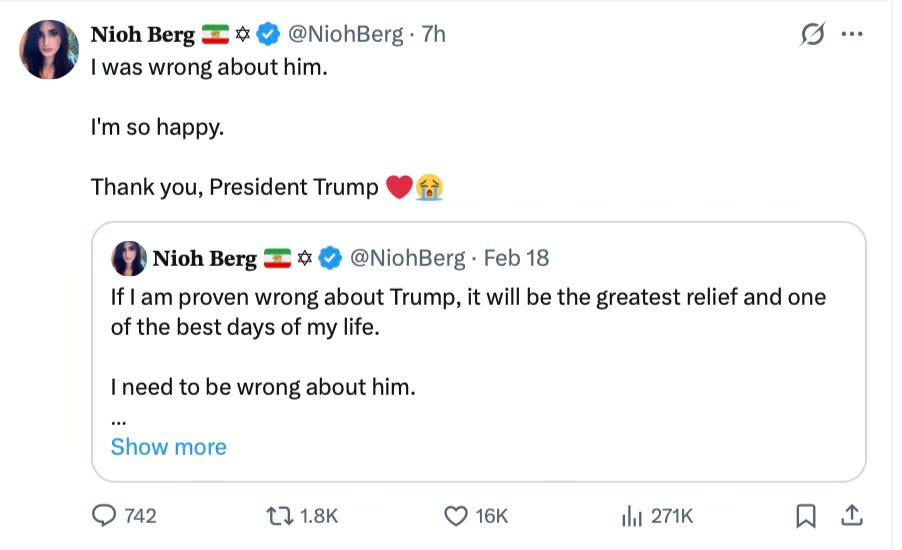Like the tweet with heart icon
Viewport: 902px width, 550px height.
[456, 515]
